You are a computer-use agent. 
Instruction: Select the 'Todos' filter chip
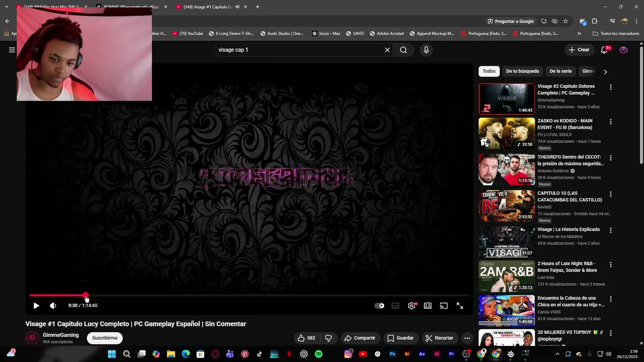tap(489, 71)
